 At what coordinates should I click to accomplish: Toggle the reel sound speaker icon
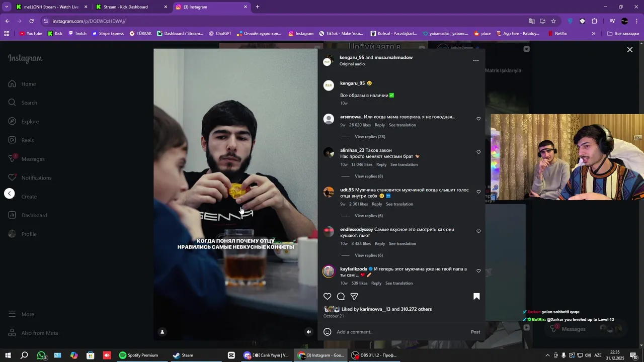click(309, 332)
